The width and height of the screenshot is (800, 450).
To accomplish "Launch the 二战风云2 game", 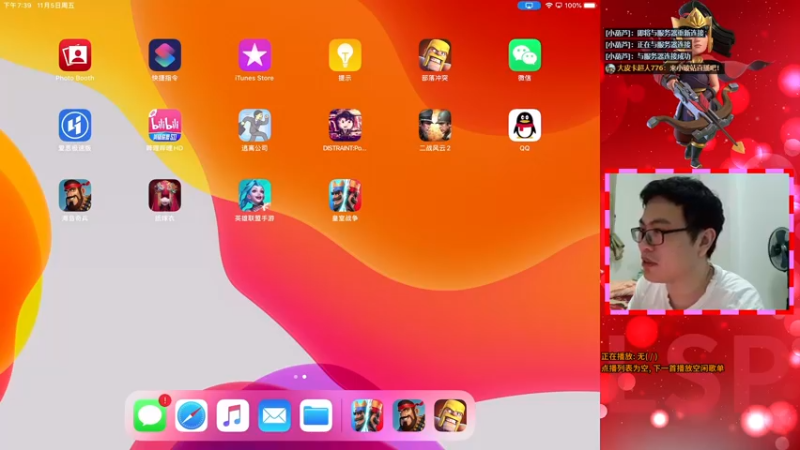I will [435, 125].
